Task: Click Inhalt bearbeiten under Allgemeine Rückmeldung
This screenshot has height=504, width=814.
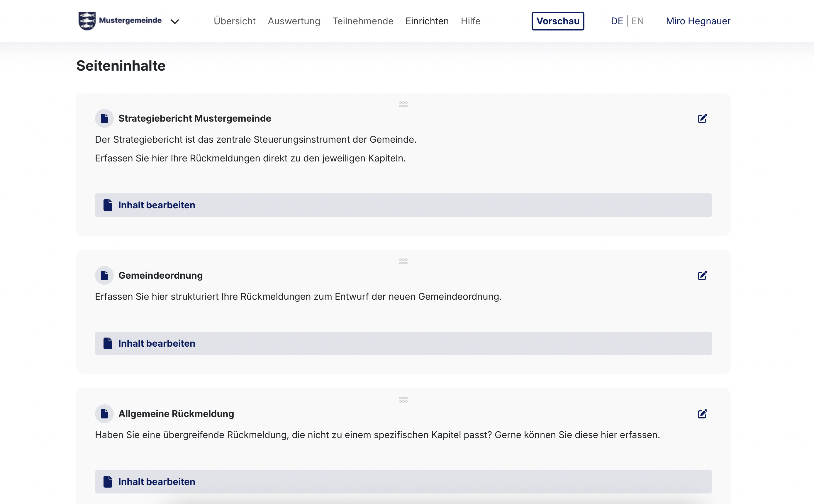Action: 403,482
